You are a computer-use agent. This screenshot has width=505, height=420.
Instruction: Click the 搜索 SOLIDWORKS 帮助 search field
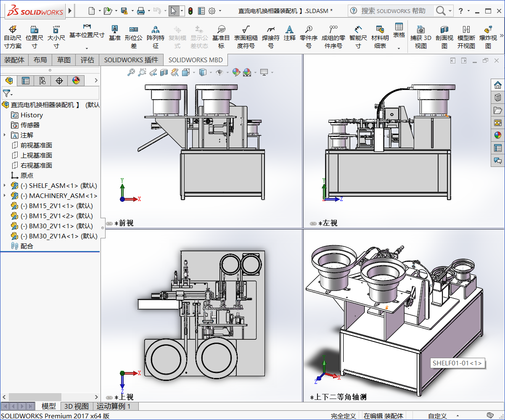click(393, 11)
